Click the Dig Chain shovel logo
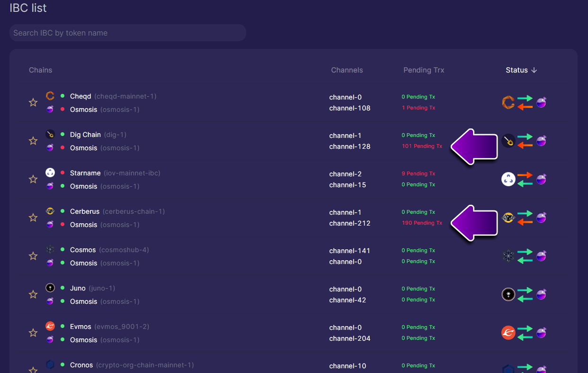 pos(50,134)
